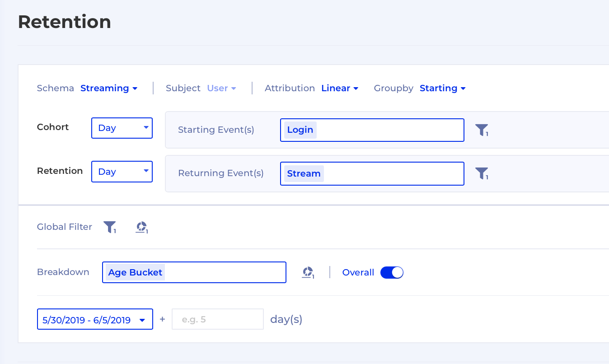
Task: Open the Subject User dropdown
Action: tap(221, 88)
